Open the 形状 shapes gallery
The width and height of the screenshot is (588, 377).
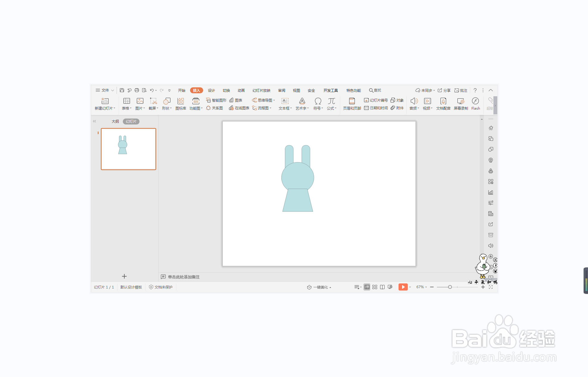167,104
